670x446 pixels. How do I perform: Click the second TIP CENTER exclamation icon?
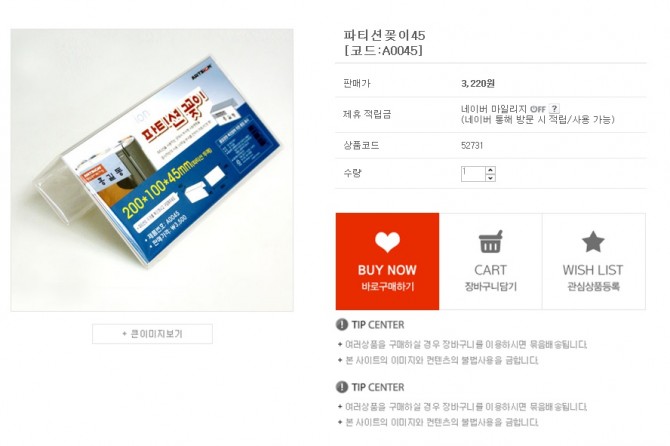click(x=342, y=387)
